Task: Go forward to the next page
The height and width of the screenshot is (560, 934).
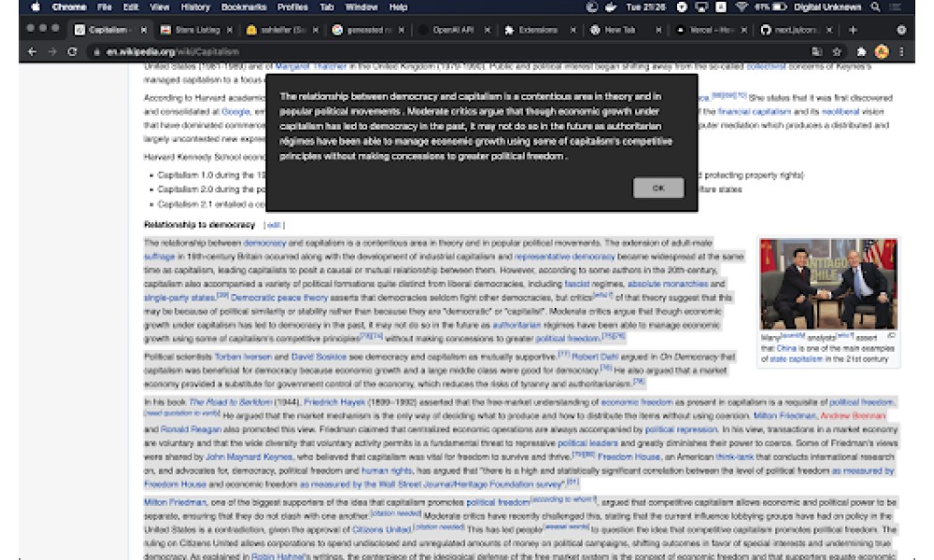Action: click(52, 51)
